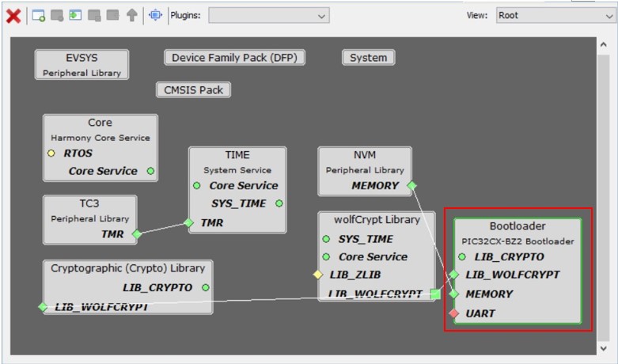Click the vertical scrollbar up arrow
This screenshot has width=618, height=364.
(604, 45)
